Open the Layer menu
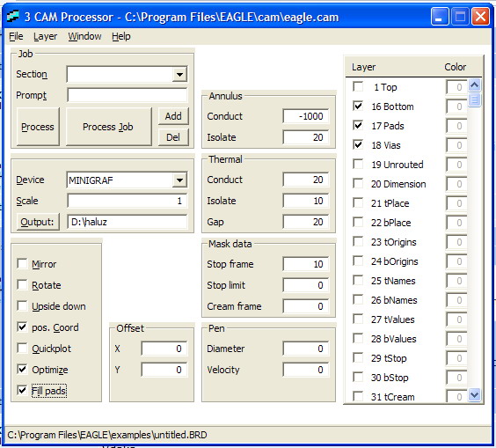Screen dimensions: 496x448 45,36
